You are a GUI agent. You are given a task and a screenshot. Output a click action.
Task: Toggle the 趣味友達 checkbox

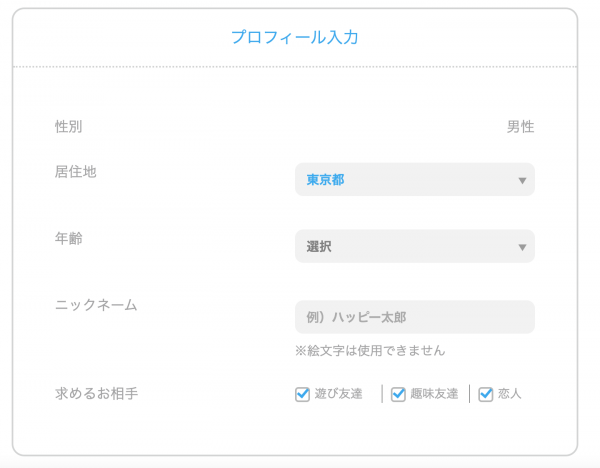398,394
